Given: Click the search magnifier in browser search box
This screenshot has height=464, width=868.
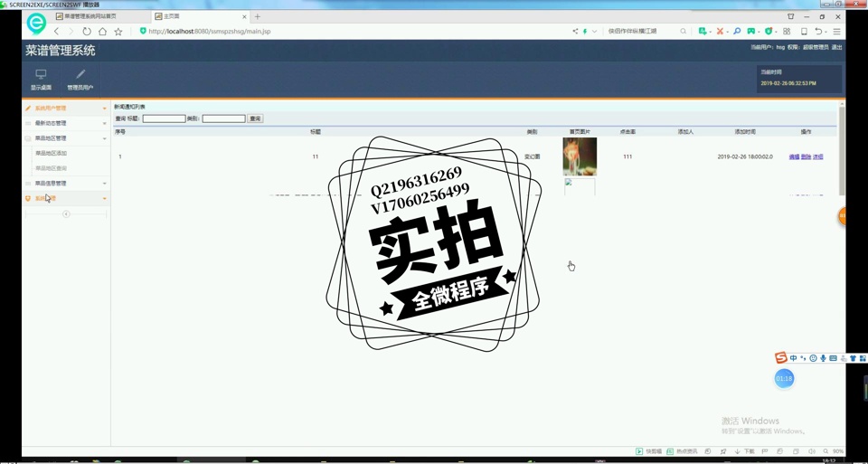Looking at the screenshot, I should click(684, 32).
